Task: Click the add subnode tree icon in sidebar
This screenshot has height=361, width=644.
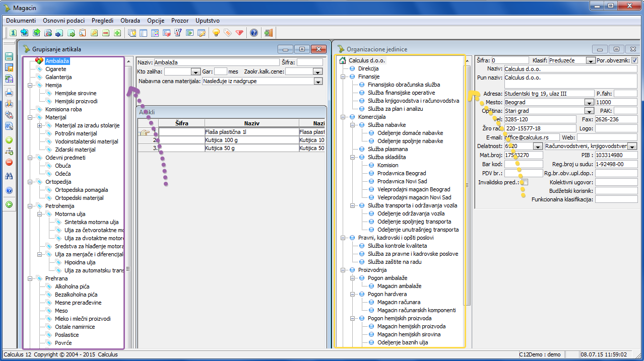Action: click(9, 151)
